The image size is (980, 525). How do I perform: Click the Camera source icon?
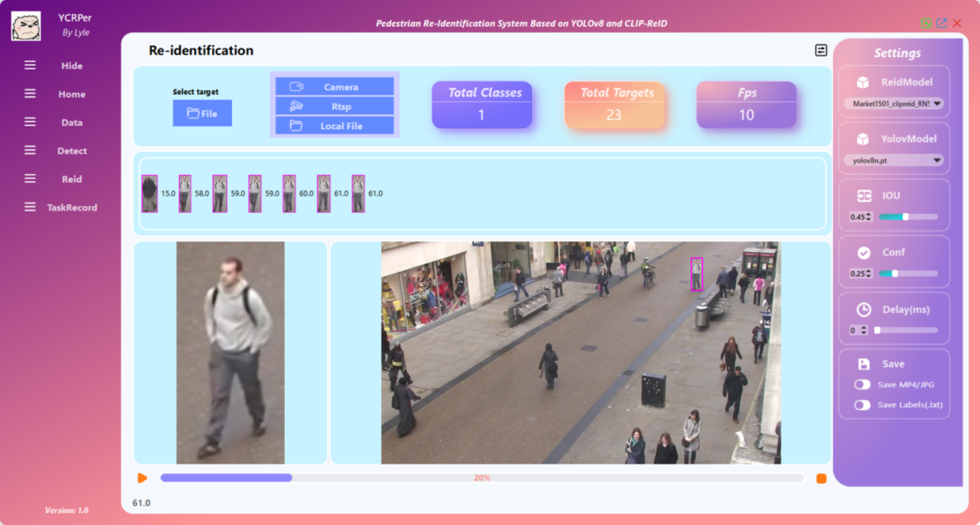[296, 87]
